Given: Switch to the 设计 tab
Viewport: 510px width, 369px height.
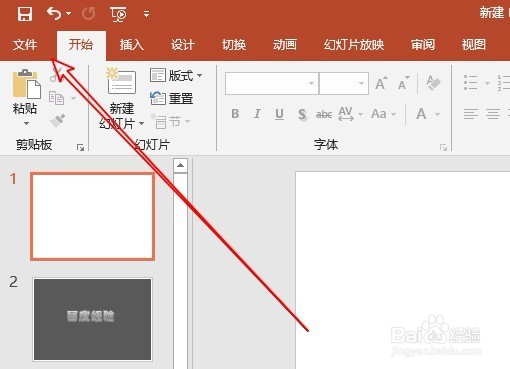Looking at the screenshot, I should (183, 45).
